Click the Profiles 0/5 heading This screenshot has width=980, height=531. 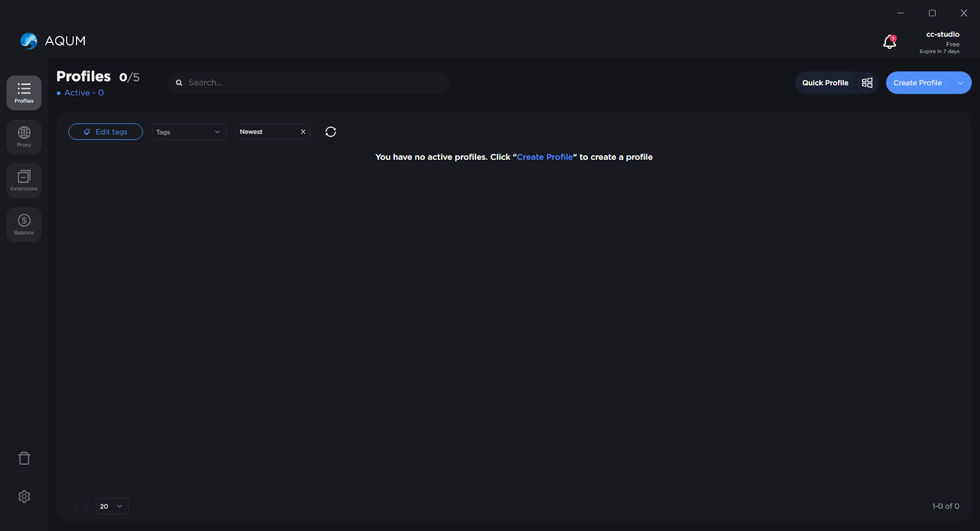98,77
